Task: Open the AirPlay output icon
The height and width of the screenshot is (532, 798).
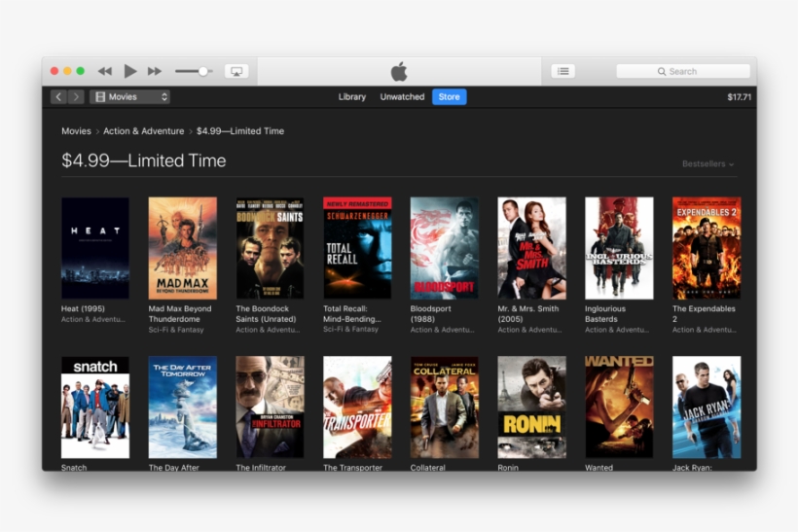Action: (236, 71)
